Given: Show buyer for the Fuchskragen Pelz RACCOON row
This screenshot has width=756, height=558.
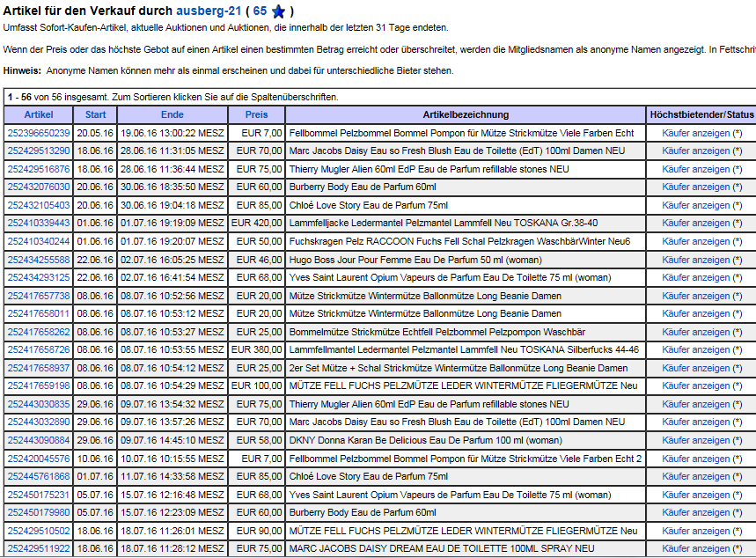Looking at the screenshot, I should [696, 242].
